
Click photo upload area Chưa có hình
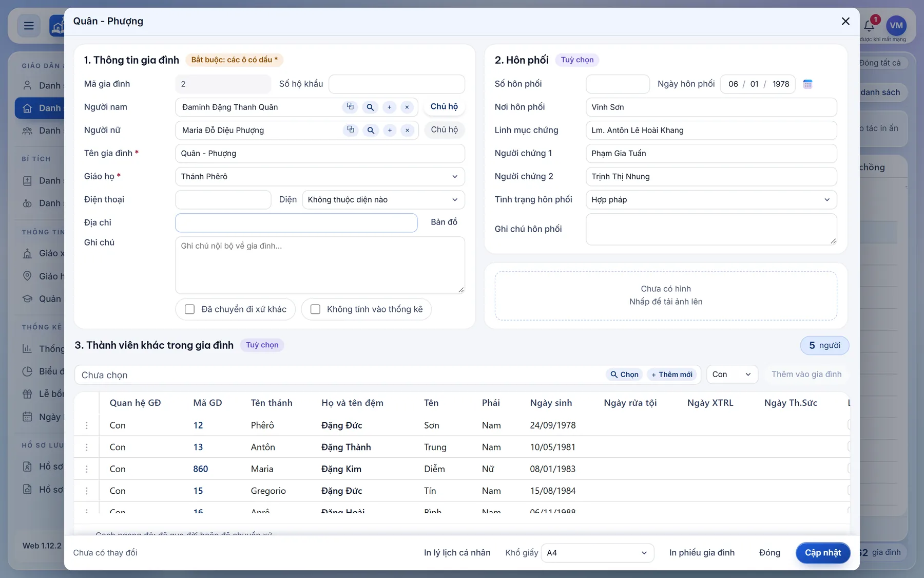pos(666,295)
